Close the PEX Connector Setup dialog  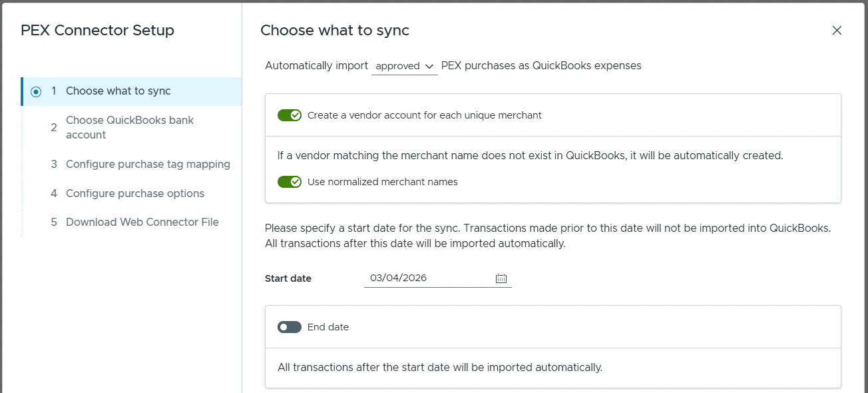point(837,31)
